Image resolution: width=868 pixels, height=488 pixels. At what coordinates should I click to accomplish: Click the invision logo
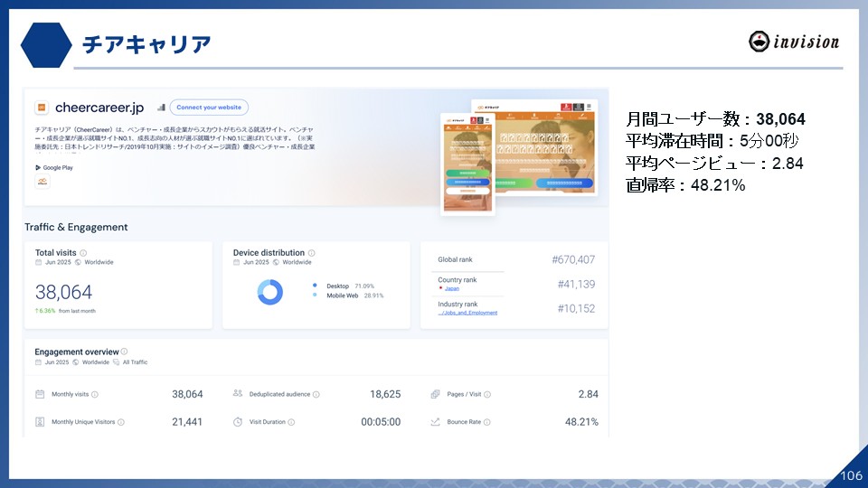click(x=794, y=42)
